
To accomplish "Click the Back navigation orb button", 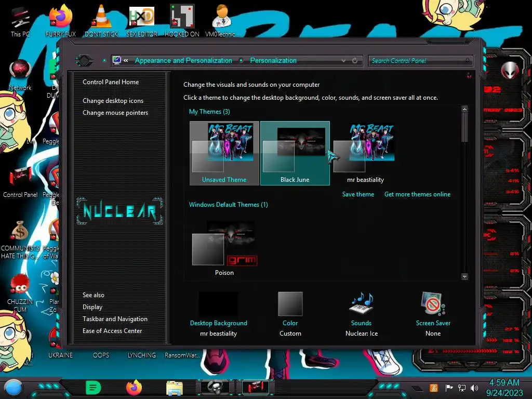I will point(84,61).
